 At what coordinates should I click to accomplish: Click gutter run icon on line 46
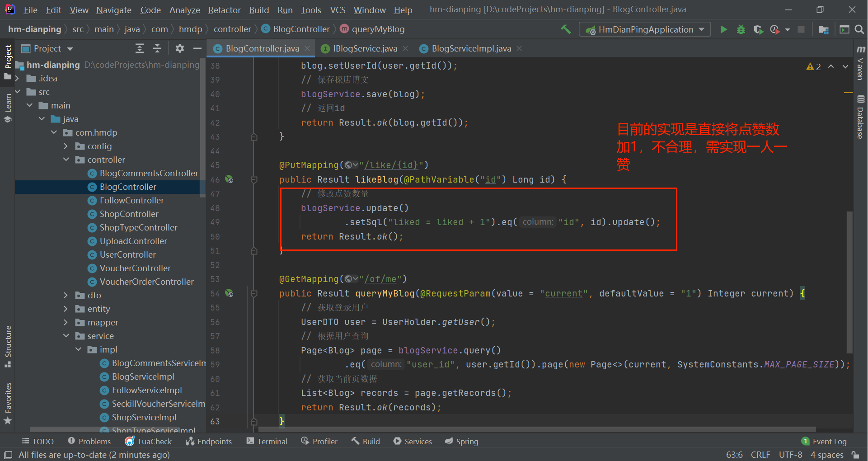[x=229, y=179]
